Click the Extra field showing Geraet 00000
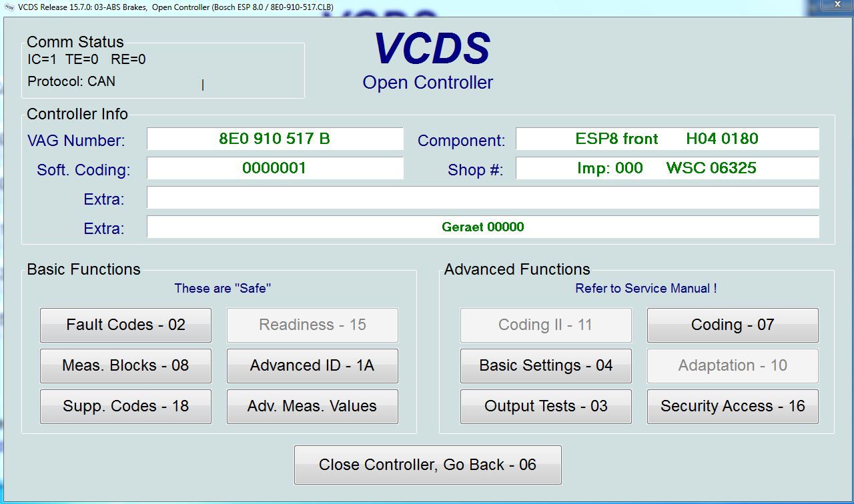The width and height of the screenshot is (854, 504). pos(483,227)
